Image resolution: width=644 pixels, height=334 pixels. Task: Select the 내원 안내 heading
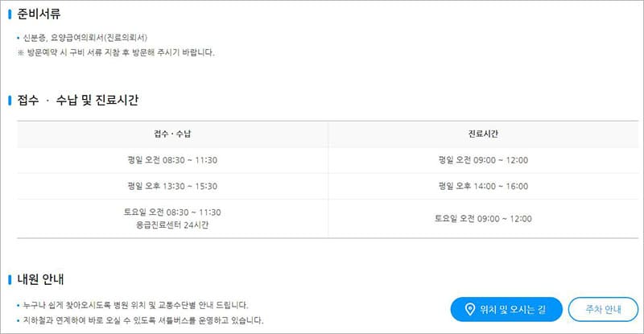click(40, 279)
